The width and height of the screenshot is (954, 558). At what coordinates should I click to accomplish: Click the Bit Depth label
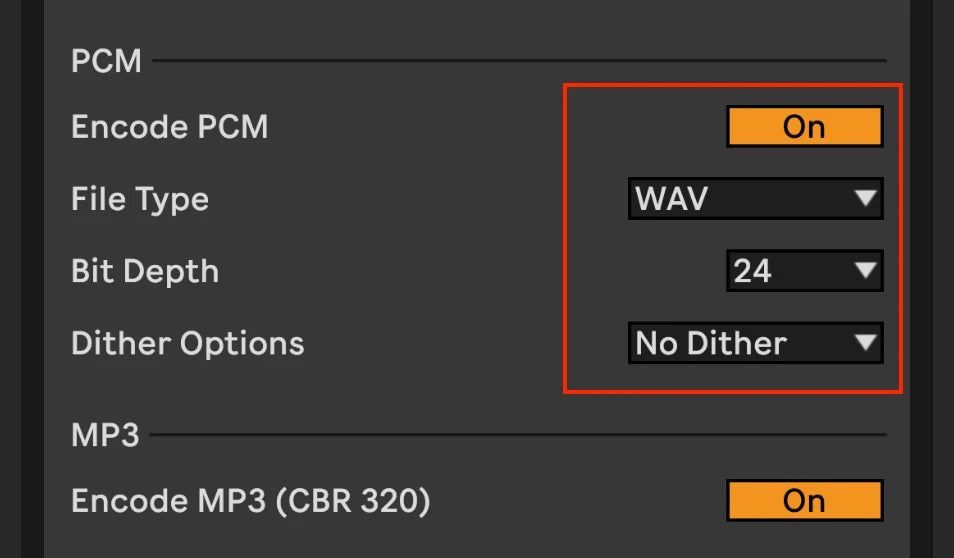tap(145, 271)
